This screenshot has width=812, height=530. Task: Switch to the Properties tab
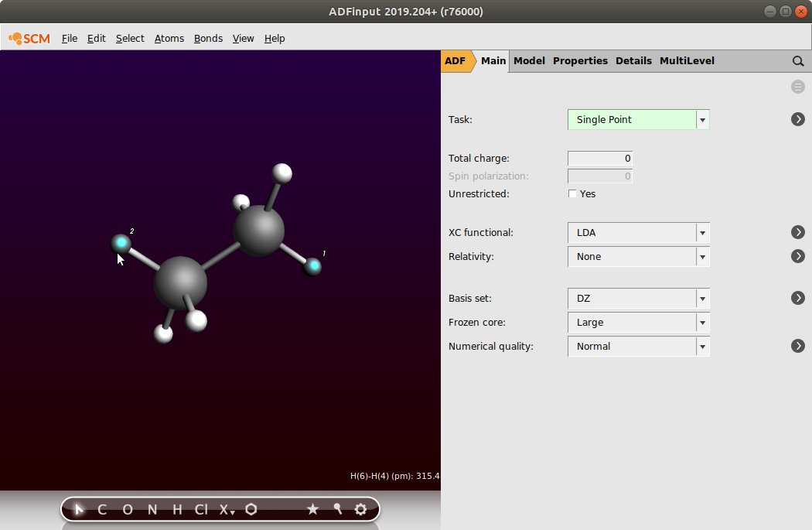pos(580,61)
